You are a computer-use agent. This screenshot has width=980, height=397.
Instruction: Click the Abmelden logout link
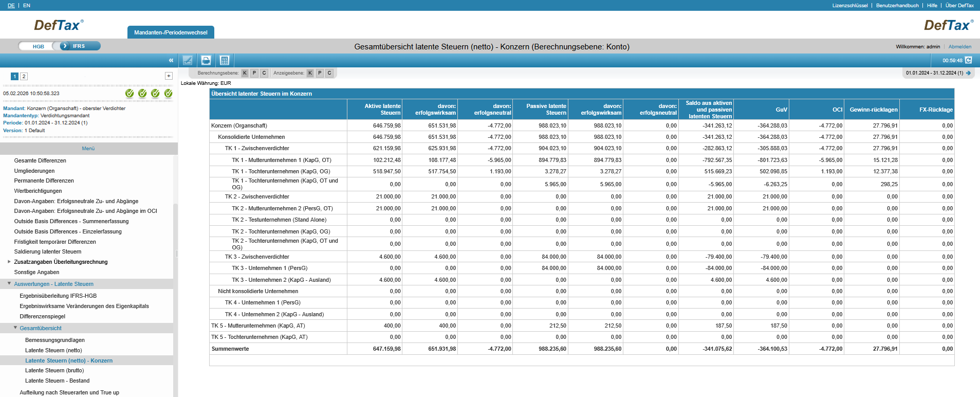pos(959,47)
